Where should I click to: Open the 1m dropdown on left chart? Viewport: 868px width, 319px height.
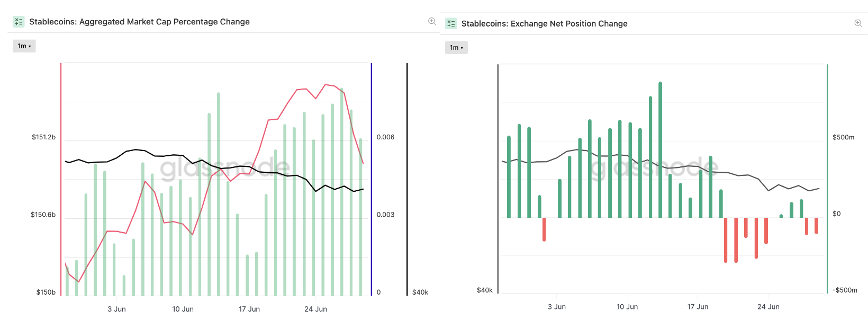point(24,46)
